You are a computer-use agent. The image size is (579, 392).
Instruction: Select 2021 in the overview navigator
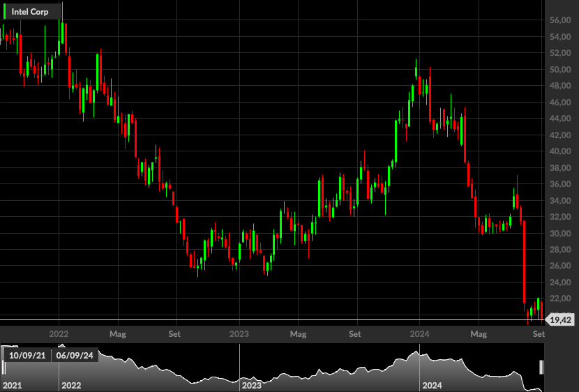tap(13, 386)
